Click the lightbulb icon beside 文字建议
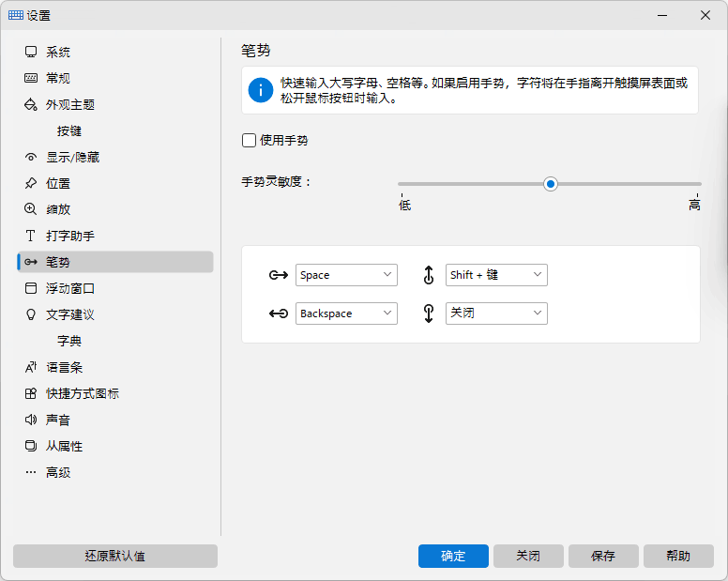728x581 pixels. point(31,314)
